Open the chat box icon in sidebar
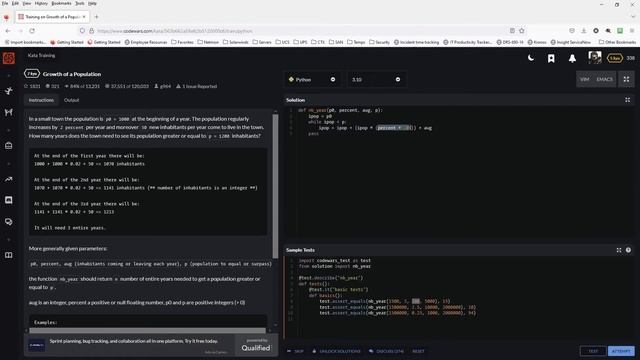The image size is (640, 360). point(9,200)
